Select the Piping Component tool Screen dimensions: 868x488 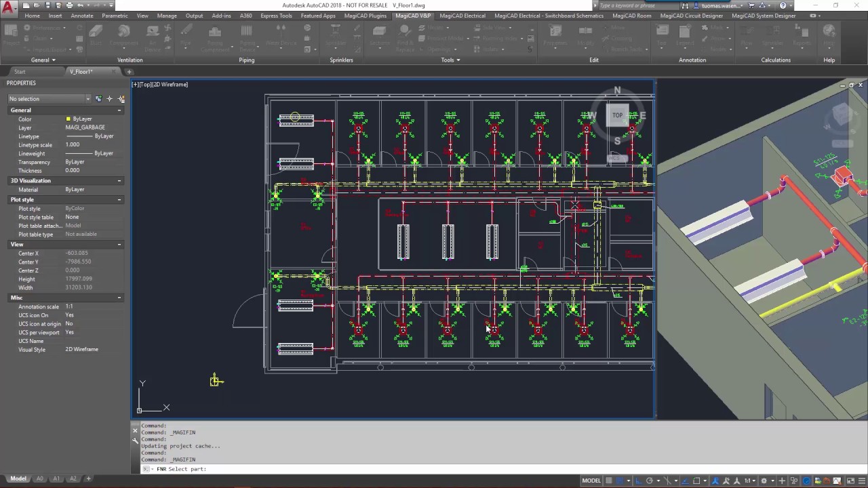coord(215,37)
